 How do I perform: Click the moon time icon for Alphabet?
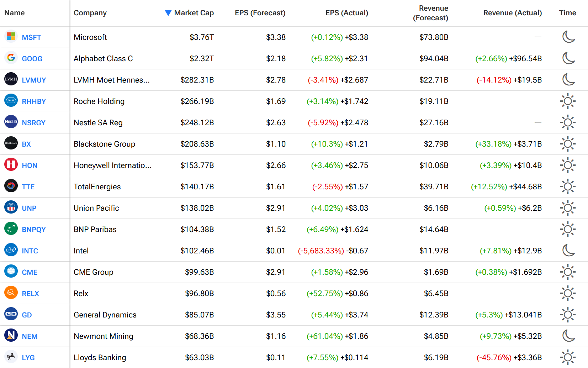(x=568, y=58)
